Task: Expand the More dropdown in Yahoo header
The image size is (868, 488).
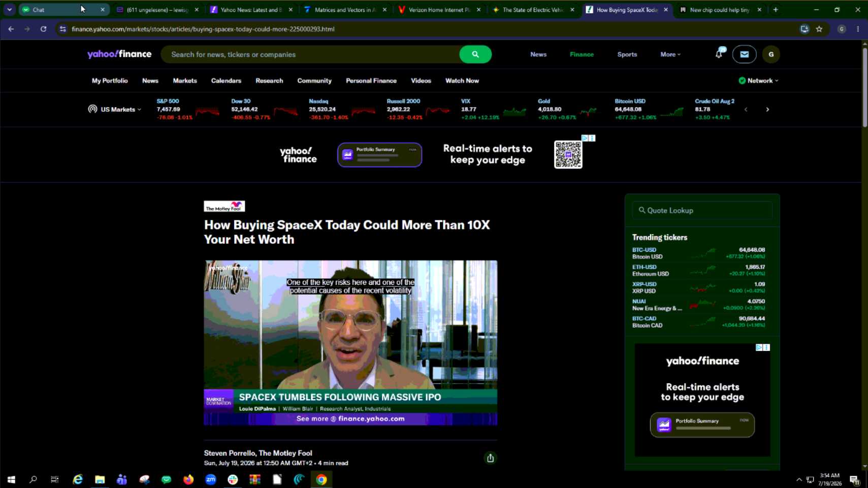Action: [x=670, y=54]
